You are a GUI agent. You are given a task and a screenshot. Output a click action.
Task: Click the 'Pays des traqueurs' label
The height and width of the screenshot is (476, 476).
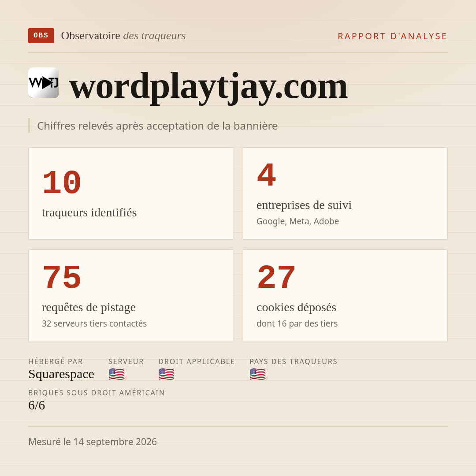(293, 361)
